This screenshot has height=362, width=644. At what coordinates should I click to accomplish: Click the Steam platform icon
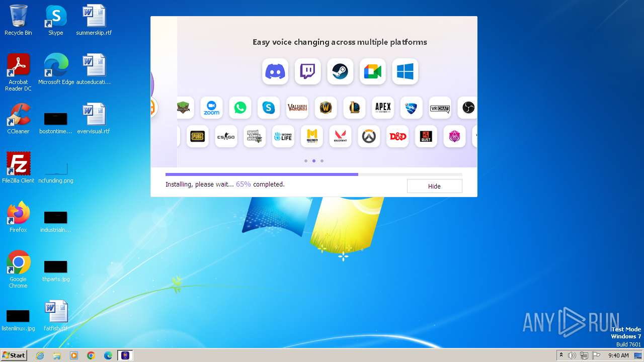[x=340, y=71]
